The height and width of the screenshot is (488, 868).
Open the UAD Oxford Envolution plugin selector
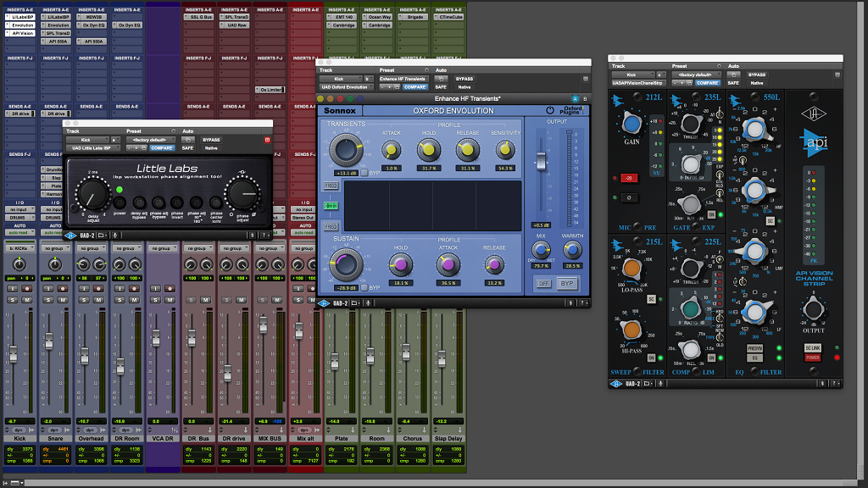(x=346, y=87)
